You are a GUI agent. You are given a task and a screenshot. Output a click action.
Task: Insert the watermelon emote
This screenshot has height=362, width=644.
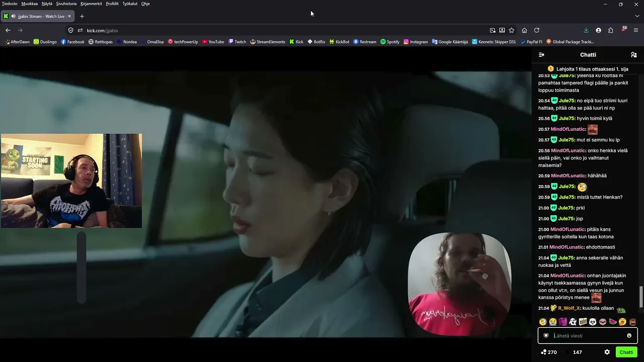click(612, 322)
